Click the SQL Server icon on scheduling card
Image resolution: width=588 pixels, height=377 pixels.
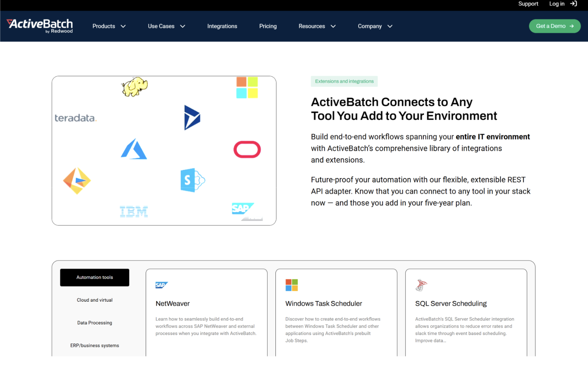point(421,285)
